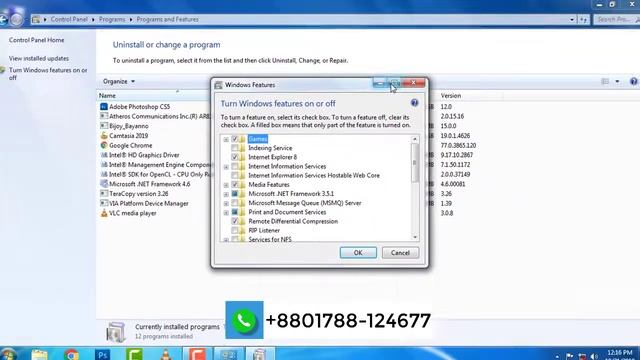This screenshot has height=360, width=640.
Task: Expand Microsoft .NET Framework 3.5.1 node
Action: [226, 194]
